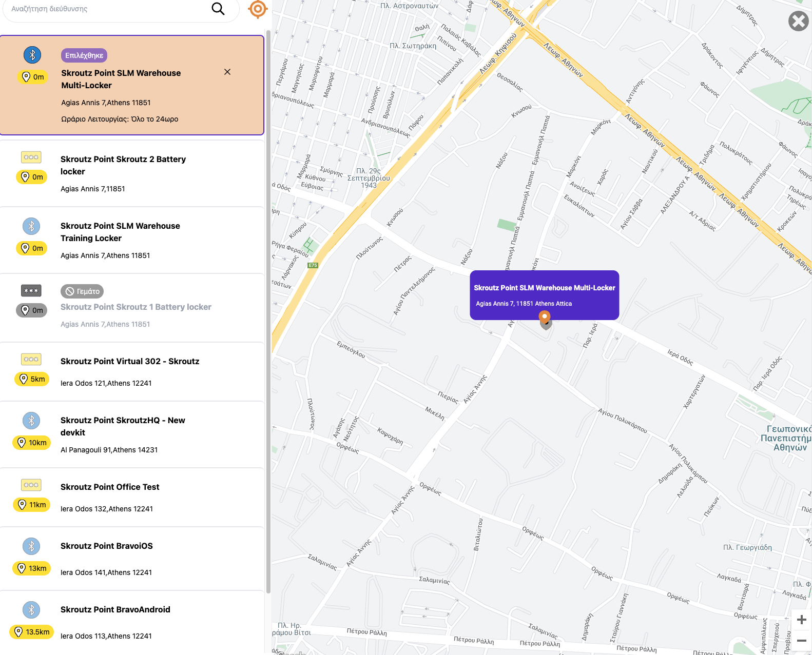The height and width of the screenshot is (655, 812).
Task: Click Bluetooth icon for Skroutz Point BravoiOS
Action: point(31,546)
